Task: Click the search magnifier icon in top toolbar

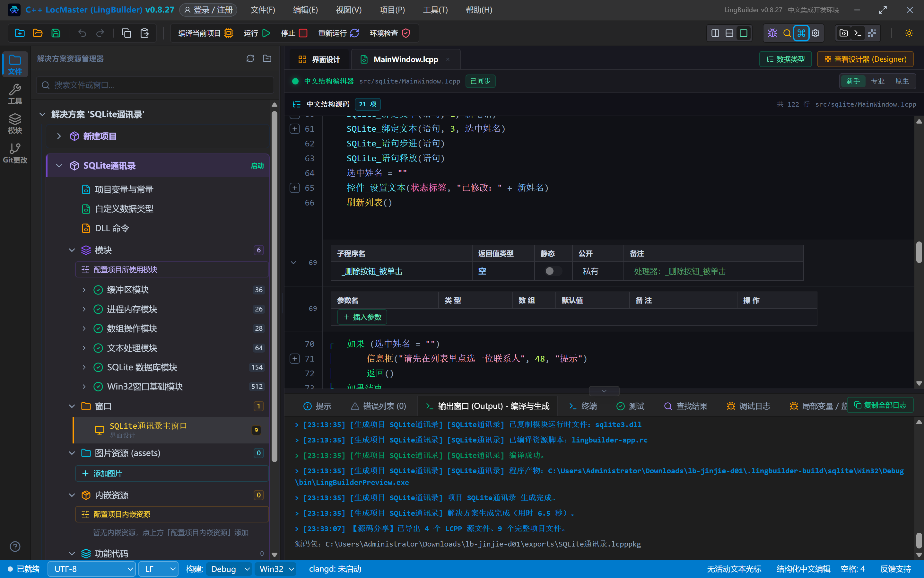Action: (787, 33)
